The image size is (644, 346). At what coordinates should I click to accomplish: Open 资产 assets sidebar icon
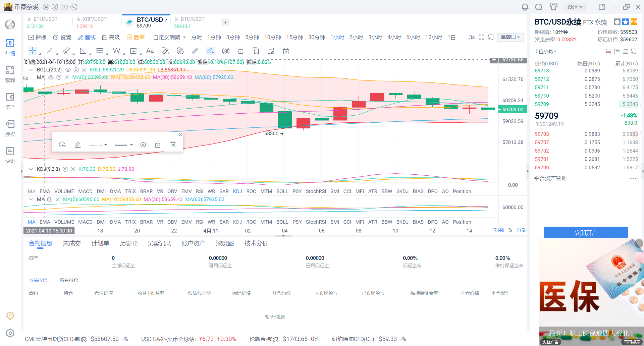[10, 101]
